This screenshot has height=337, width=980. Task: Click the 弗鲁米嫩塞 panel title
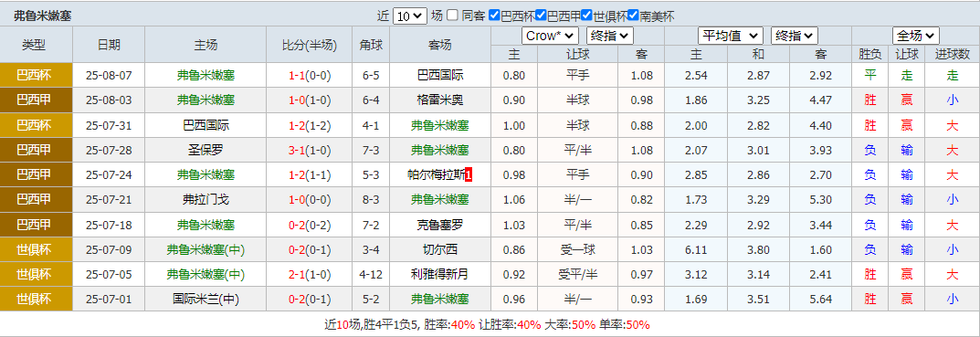click(x=43, y=16)
